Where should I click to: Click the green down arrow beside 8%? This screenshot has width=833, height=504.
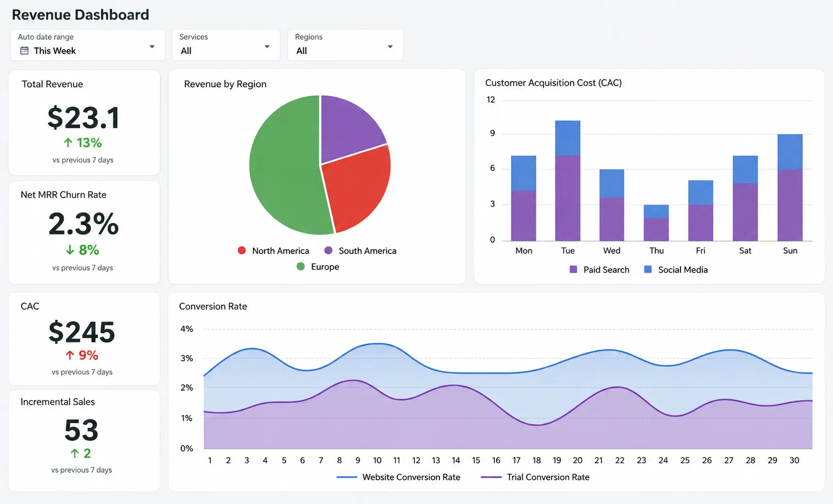[x=70, y=250]
